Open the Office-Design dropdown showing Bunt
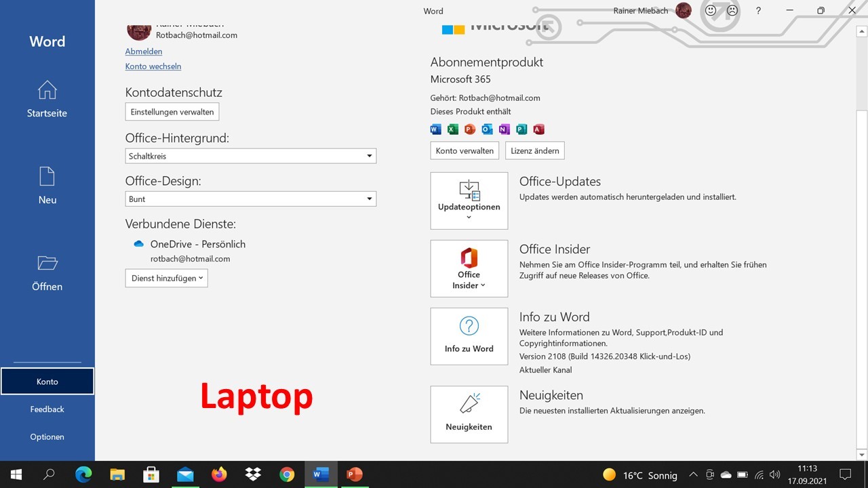This screenshot has width=868, height=488. pyautogui.click(x=251, y=199)
